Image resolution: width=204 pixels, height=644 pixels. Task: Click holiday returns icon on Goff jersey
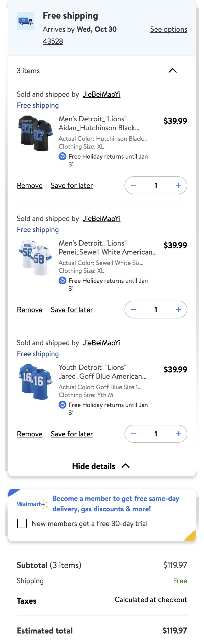click(62, 405)
